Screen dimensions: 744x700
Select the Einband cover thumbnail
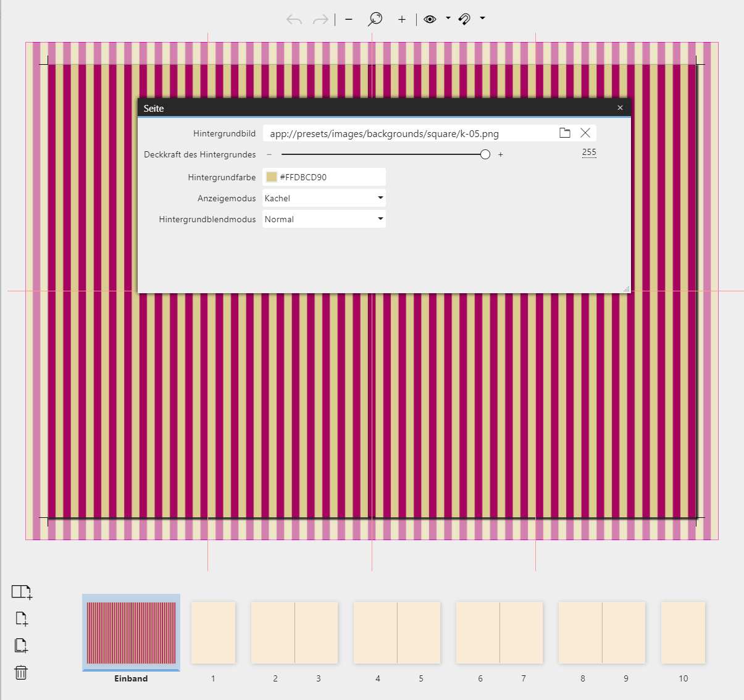(x=131, y=633)
